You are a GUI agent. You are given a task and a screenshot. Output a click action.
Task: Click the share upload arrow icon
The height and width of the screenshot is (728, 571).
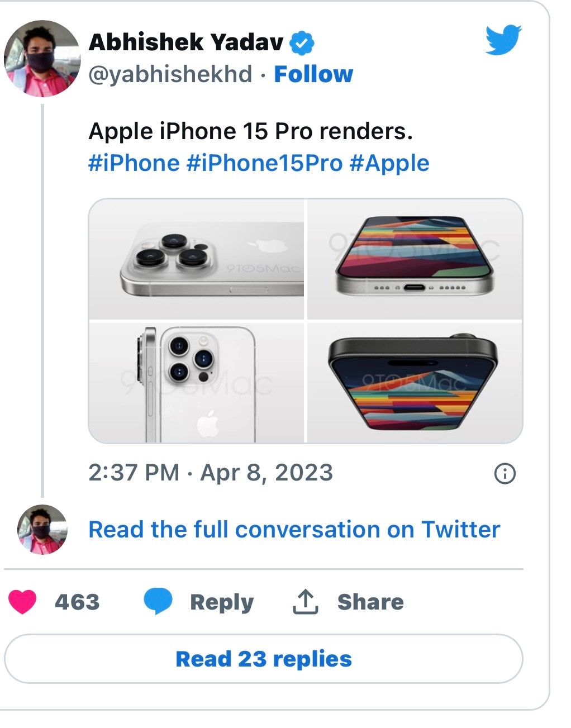coord(305,602)
